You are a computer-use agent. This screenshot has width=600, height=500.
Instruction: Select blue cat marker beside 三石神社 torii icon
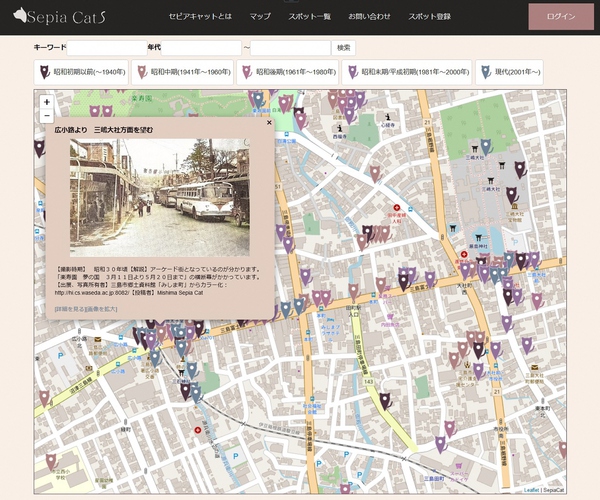191,370
